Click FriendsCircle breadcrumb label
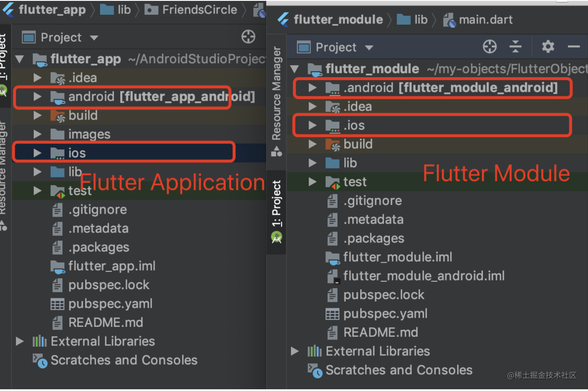 pos(200,10)
